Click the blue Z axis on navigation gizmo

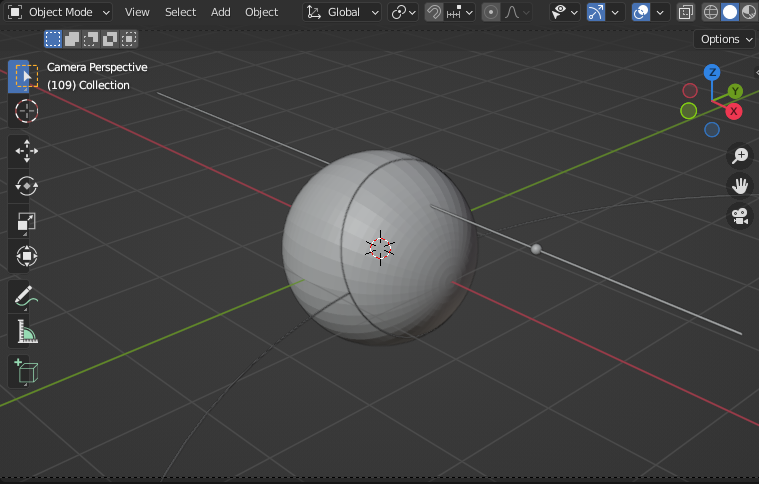(712, 72)
